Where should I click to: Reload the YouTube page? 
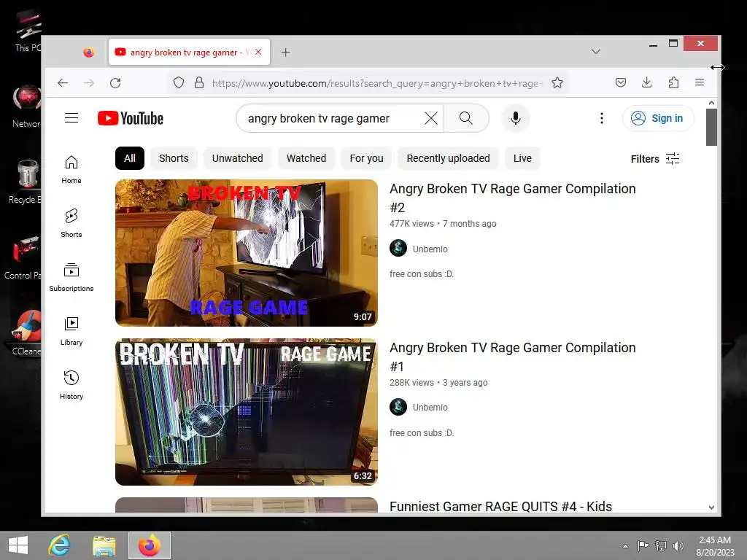click(x=115, y=83)
